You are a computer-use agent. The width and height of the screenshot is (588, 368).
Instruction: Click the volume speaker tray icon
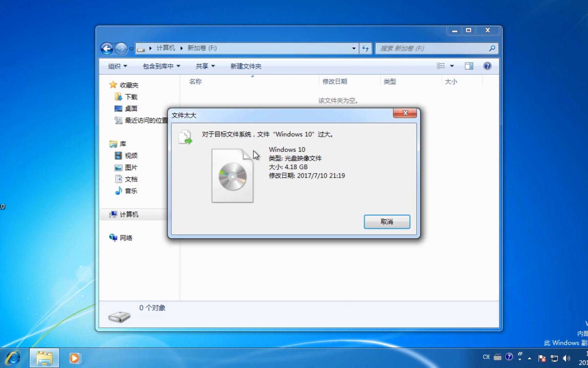pyautogui.click(x=566, y=358)
